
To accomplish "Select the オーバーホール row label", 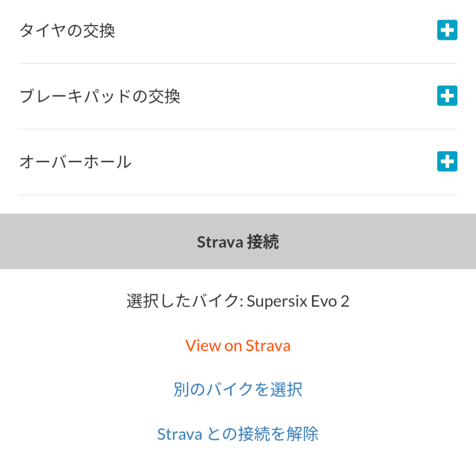I will coord(75,162).
